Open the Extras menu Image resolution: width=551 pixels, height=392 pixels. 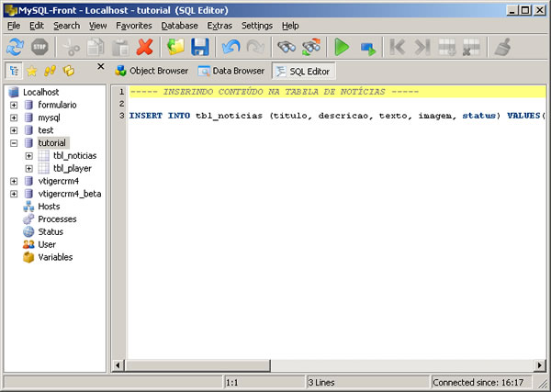219,26
